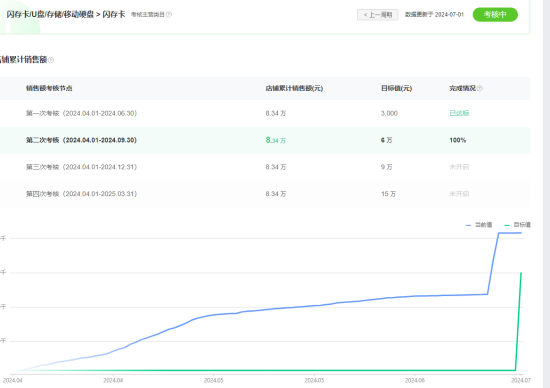Click the 店铺累计销售额(元) column header
This screenshot has width=550, height=388.
tap(294, 88)
